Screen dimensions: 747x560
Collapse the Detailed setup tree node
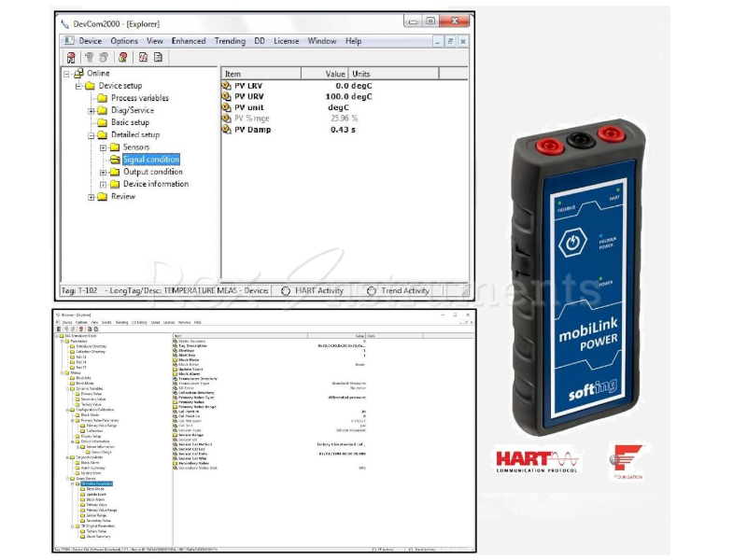click(x=91, y=135)
